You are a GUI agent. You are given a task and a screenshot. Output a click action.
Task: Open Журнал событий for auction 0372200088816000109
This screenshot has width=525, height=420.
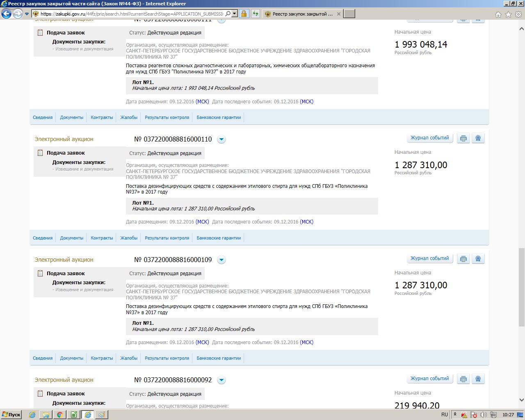coord(430,258)
